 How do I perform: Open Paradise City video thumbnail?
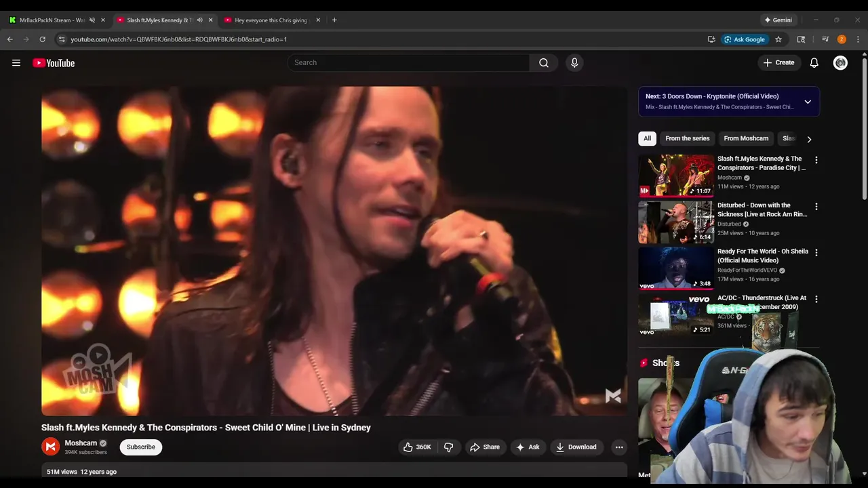676,176
